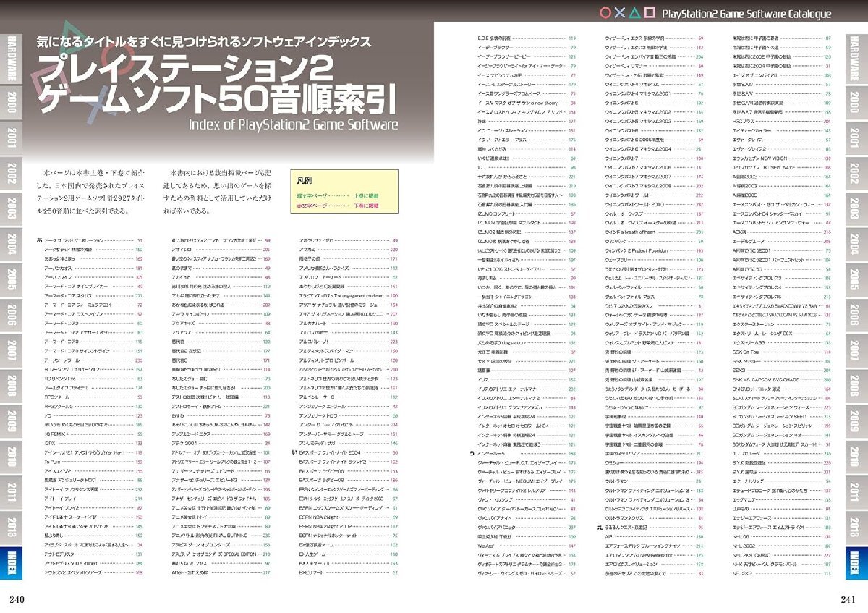Select the い kana section marker

pyautogui.click(x=294, y=452)
